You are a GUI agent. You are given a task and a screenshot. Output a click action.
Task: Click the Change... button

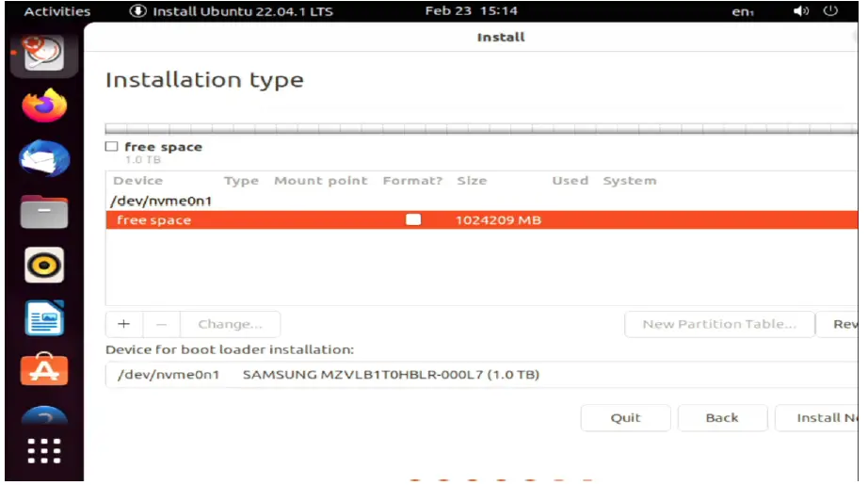pos(230,324)
